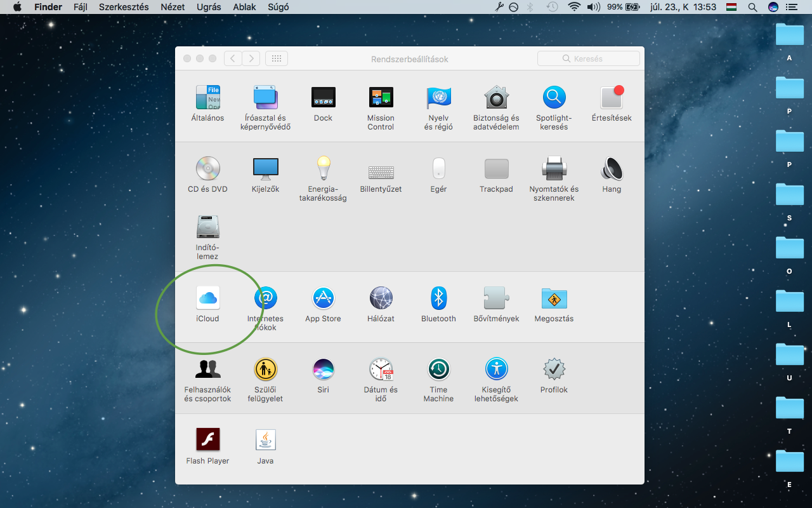Open the Ablak menu
Image resolution: width=812 pixels, height=508 pixels.
(x=244, y=7)
